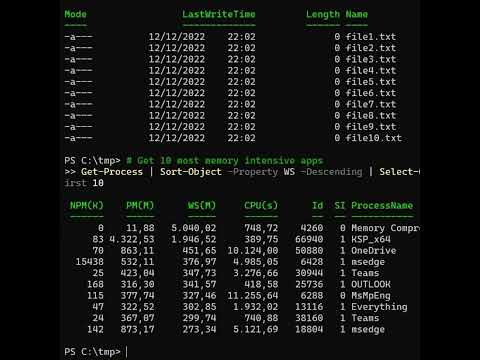Select file10.txt in the listing
Screen dimensions: 480x360
tap(373, 138)
